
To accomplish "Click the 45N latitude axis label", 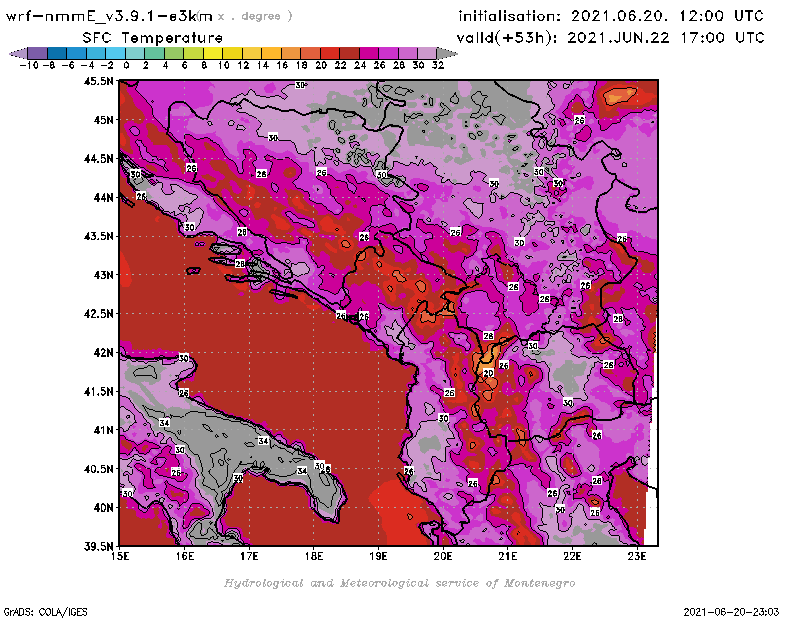I will point(103,120).
